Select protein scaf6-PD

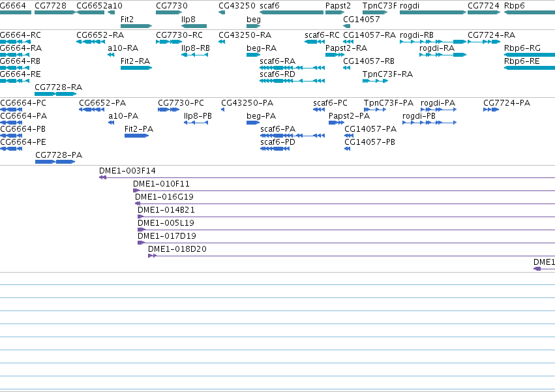coord(275,149)
